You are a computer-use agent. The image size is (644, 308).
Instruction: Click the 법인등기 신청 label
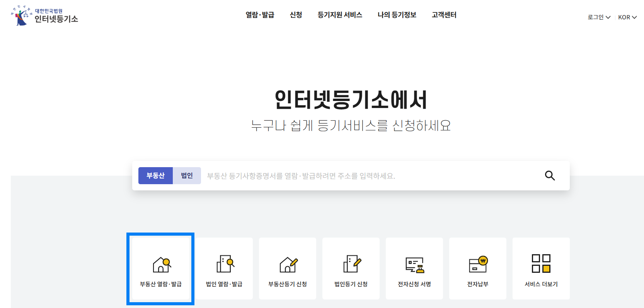(x=351, y=284)
